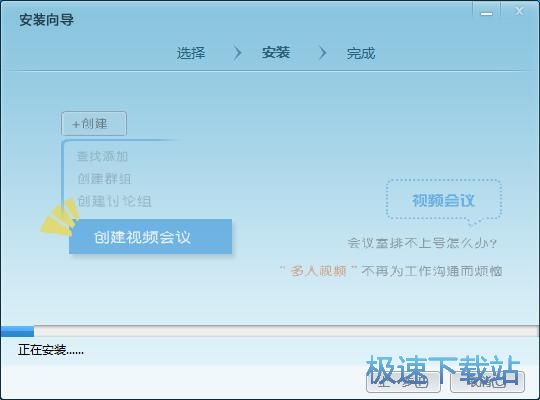Choose 创建讨论组 in the preview menu

[x=114, y=201]
